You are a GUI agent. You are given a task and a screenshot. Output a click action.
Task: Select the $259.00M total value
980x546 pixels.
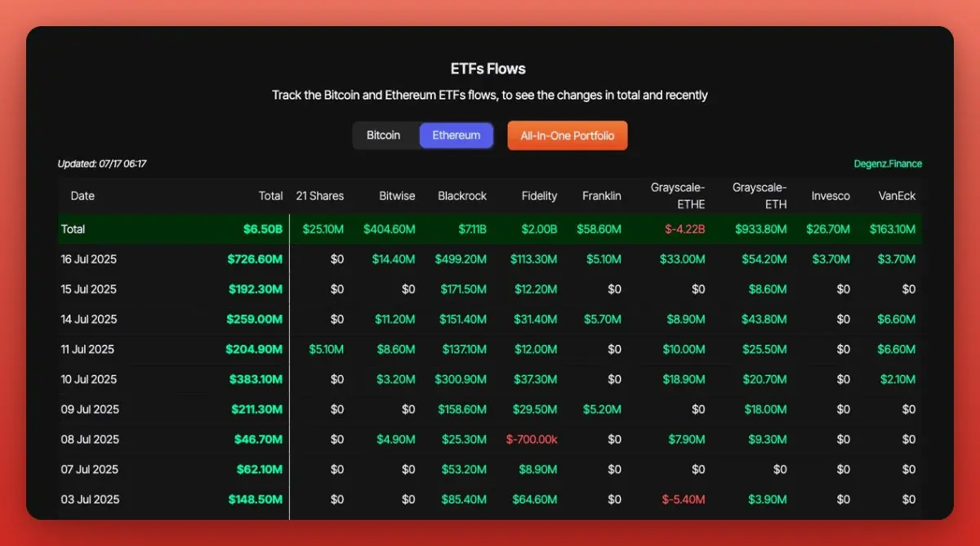tap(256, 319)
